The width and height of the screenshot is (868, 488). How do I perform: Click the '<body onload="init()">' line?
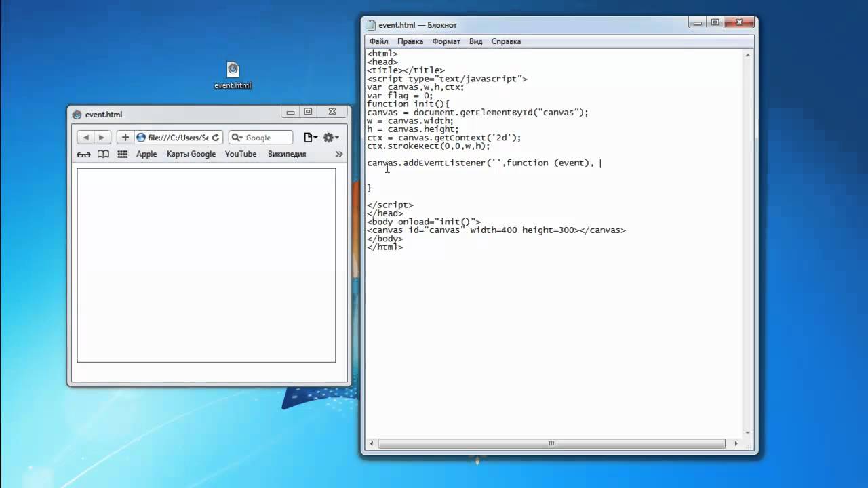424,222
